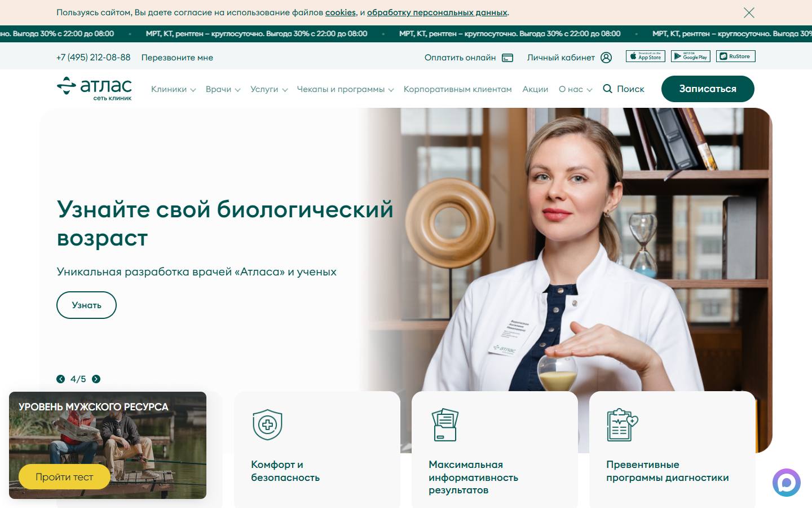The image size is (812, 508).
Task: Click documents icon on 'Максимальная информативность' card
Action: click(x=445, y=424)
